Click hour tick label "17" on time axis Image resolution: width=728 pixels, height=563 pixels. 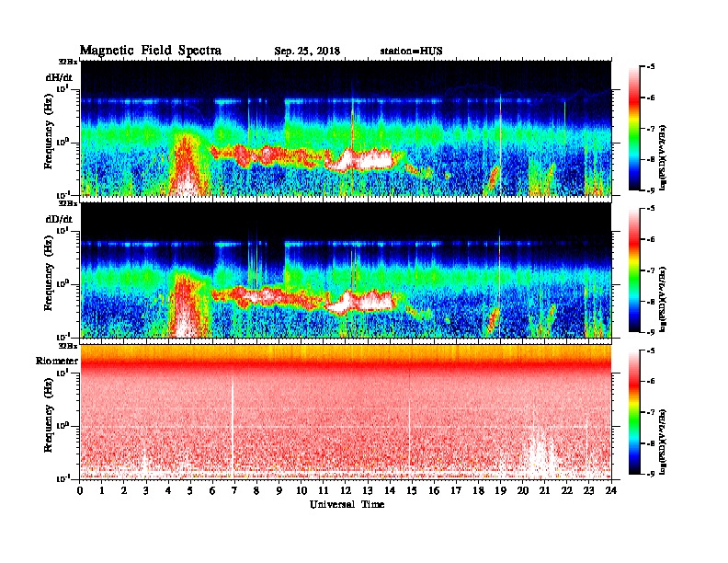point(457,490)
